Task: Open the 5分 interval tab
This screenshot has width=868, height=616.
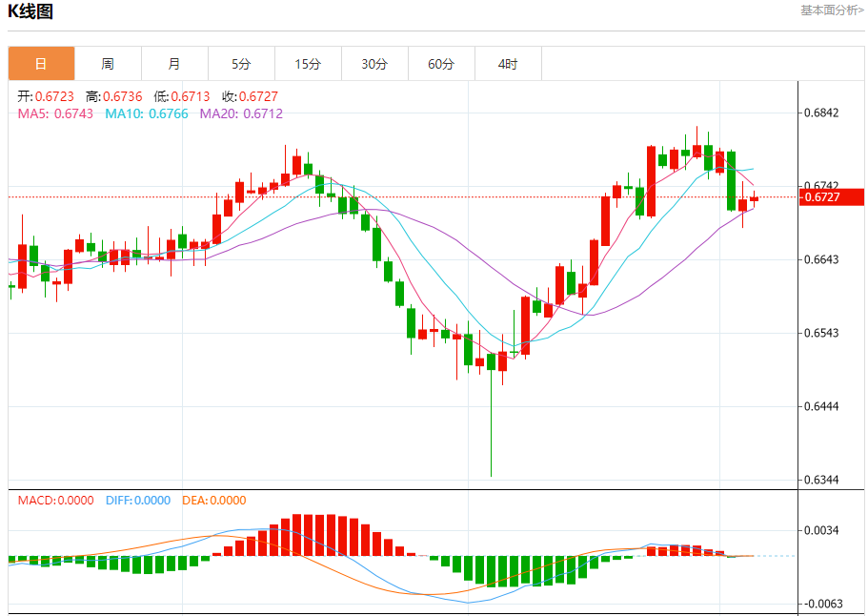Action: [241, 64]
